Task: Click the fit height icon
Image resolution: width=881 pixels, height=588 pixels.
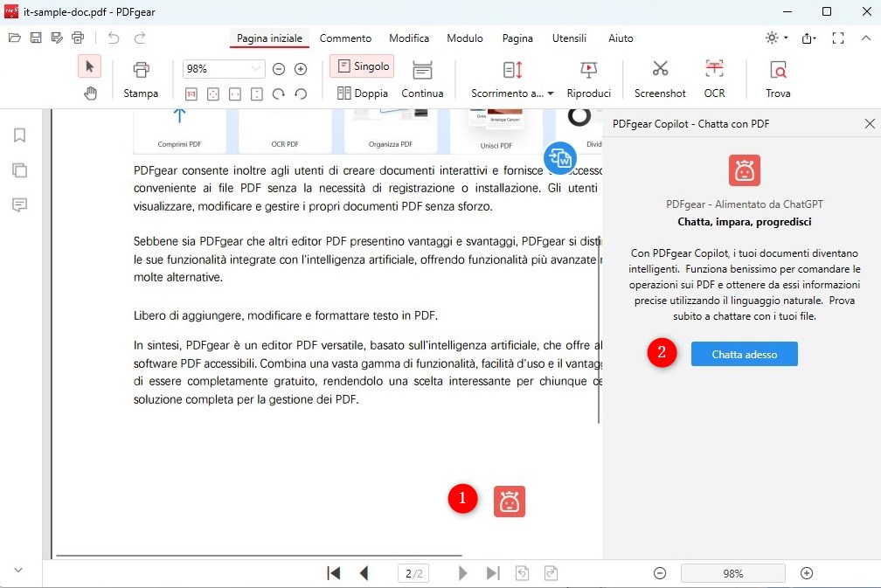Action: pos(257,93)
